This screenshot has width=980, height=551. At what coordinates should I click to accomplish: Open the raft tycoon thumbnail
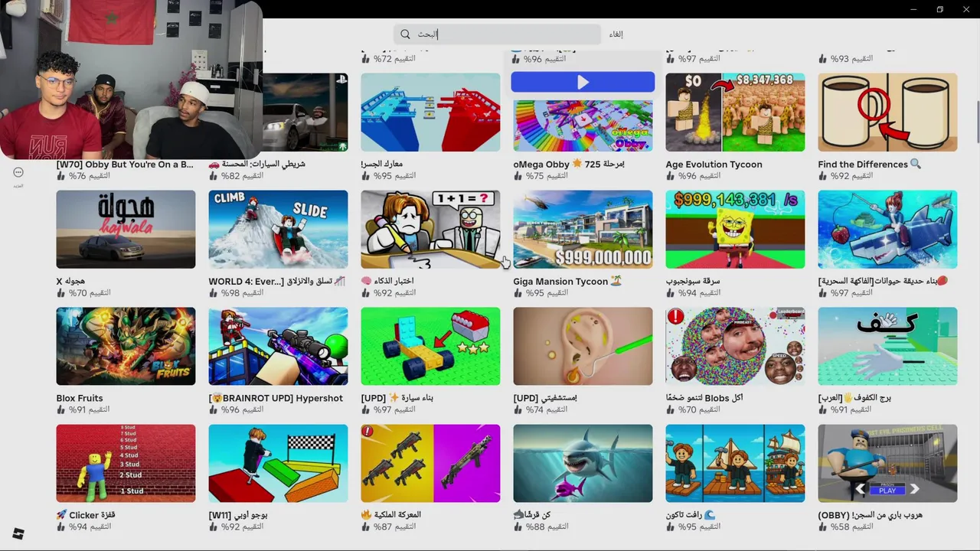point(735,464)
